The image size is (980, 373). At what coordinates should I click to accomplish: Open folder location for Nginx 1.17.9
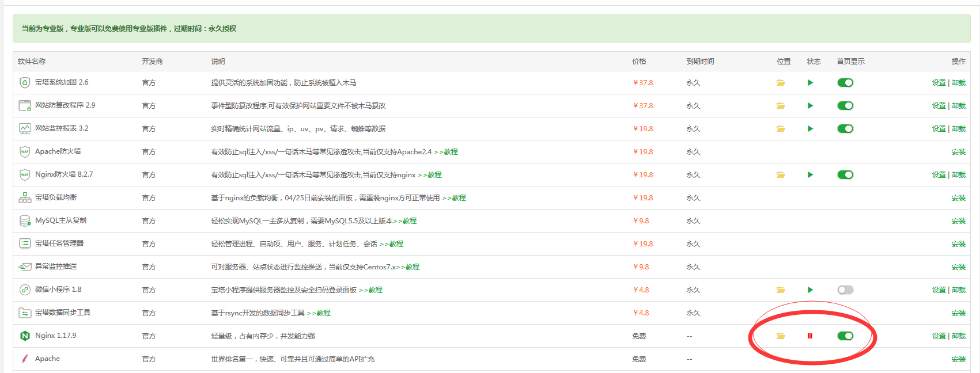click(x=781, y=336)
